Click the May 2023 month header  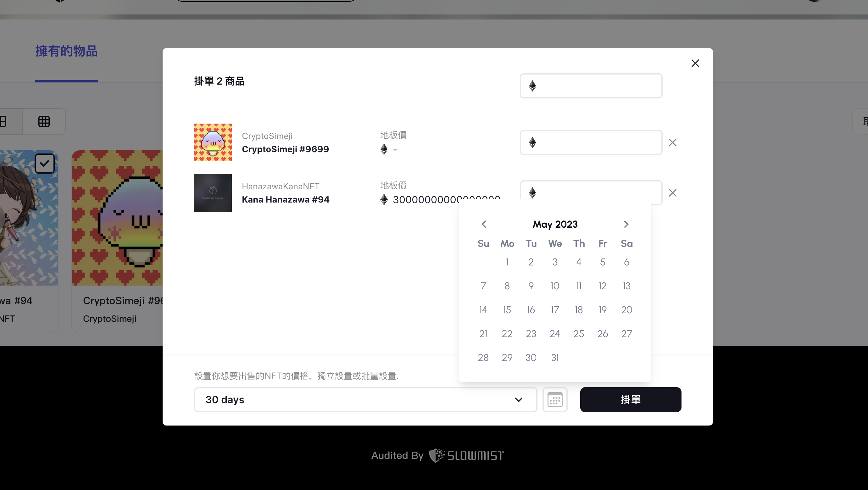pyautogui.click(x=555, y=225)
